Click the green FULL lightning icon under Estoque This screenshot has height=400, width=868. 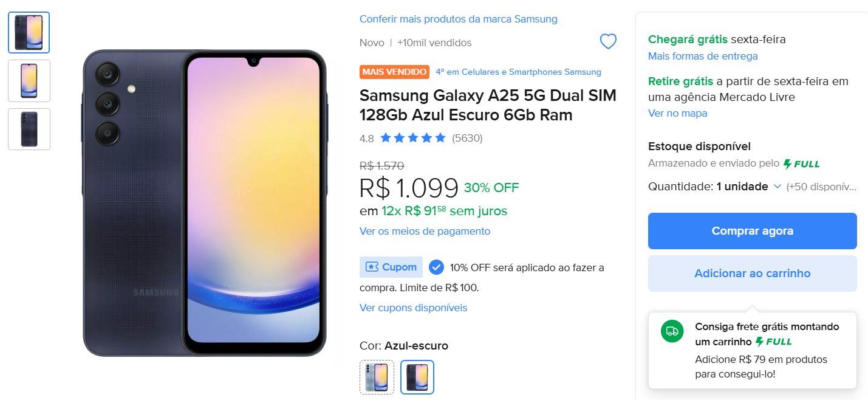pos(801,164)
